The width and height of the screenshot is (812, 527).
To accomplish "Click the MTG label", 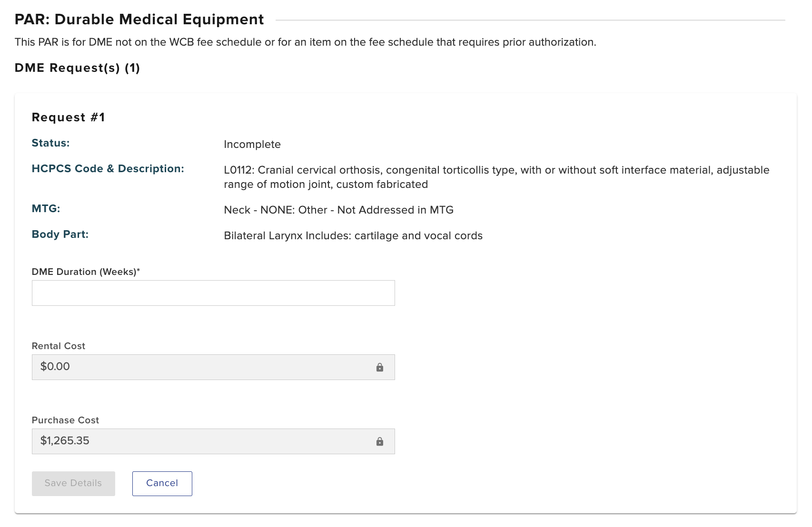I will coord(46,209).
